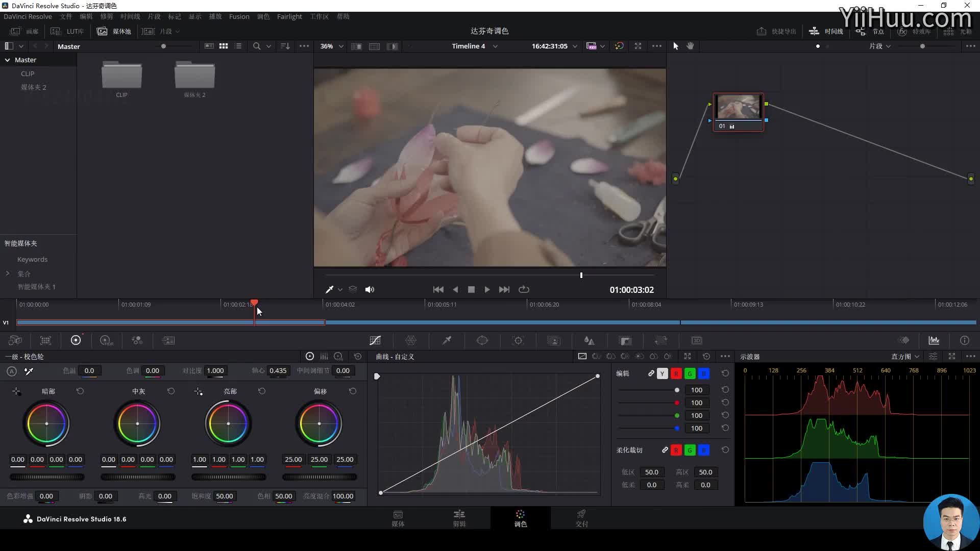
Task: Click the media pool search icon
Action: [x=257, y=46]
